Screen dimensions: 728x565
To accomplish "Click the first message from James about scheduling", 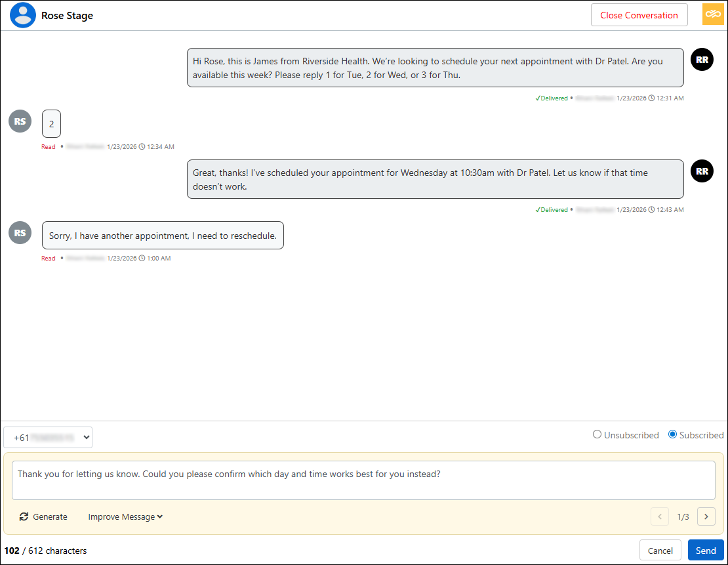I will [x=435, y=68].
